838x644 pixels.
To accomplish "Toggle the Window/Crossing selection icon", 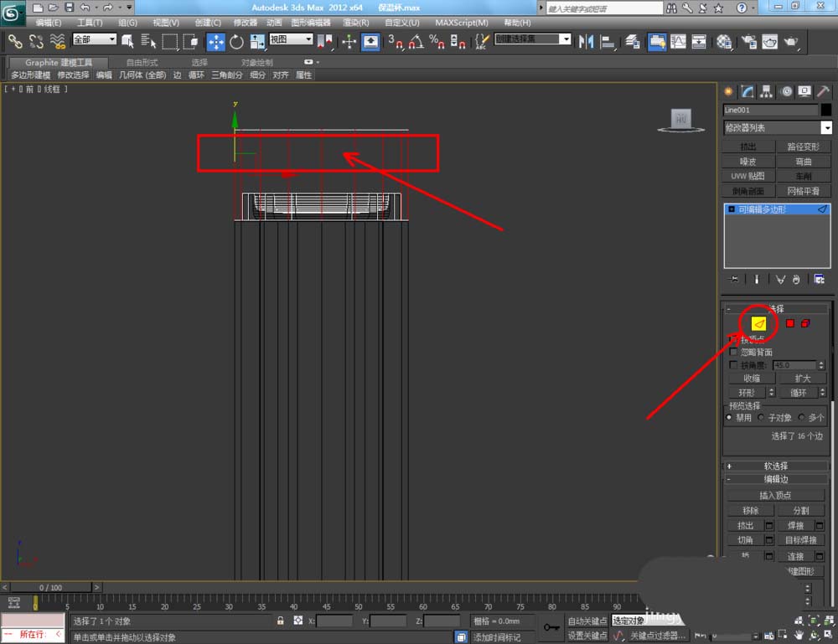I will pos(190,42).
